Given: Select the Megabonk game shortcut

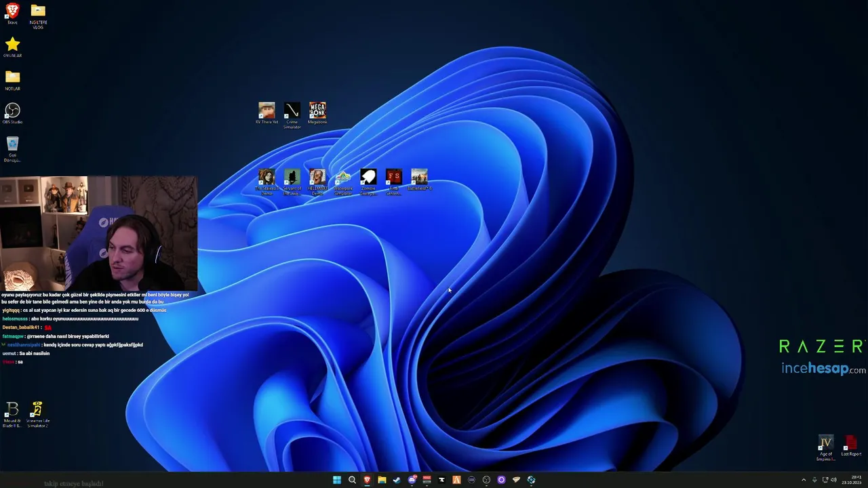Looking at the screenshot, I should click(x=317, y=113).
